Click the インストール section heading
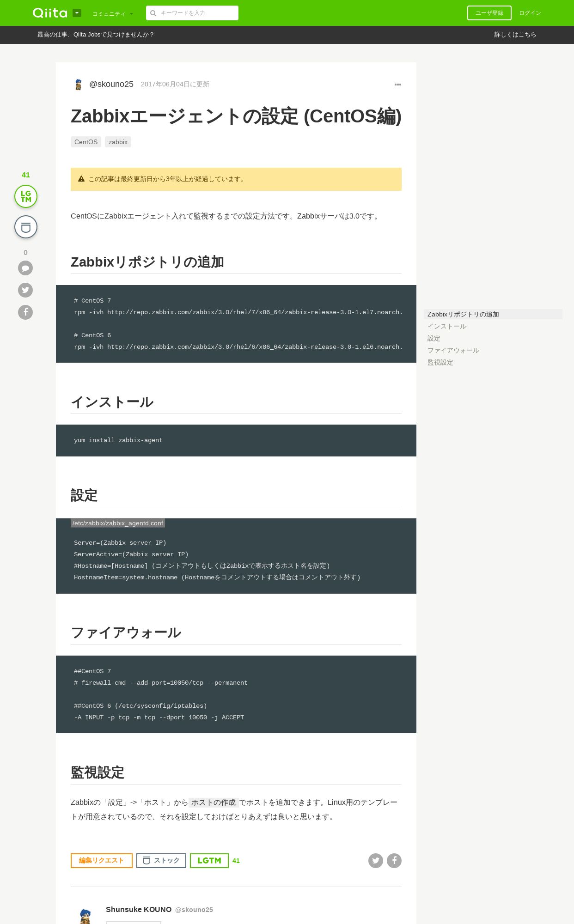The height and width of the screenshot is (924, 574). (112, 402)
